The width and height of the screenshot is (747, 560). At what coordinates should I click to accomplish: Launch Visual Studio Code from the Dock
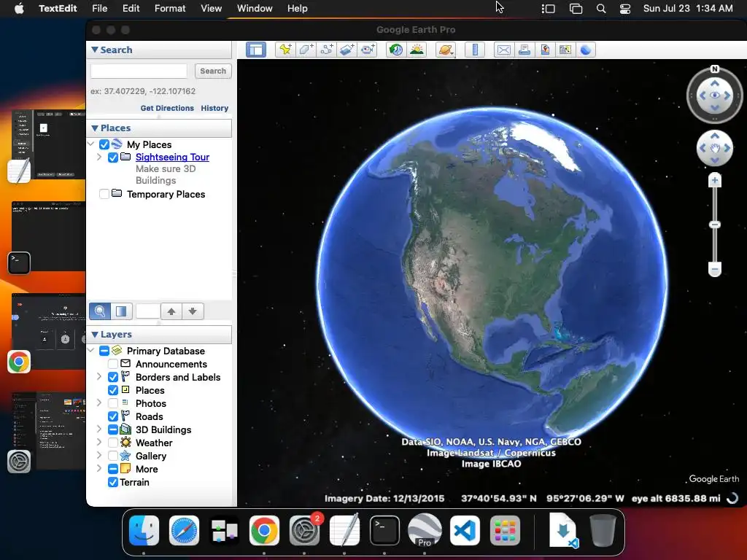pyautogui.click(x=465, y=530)
